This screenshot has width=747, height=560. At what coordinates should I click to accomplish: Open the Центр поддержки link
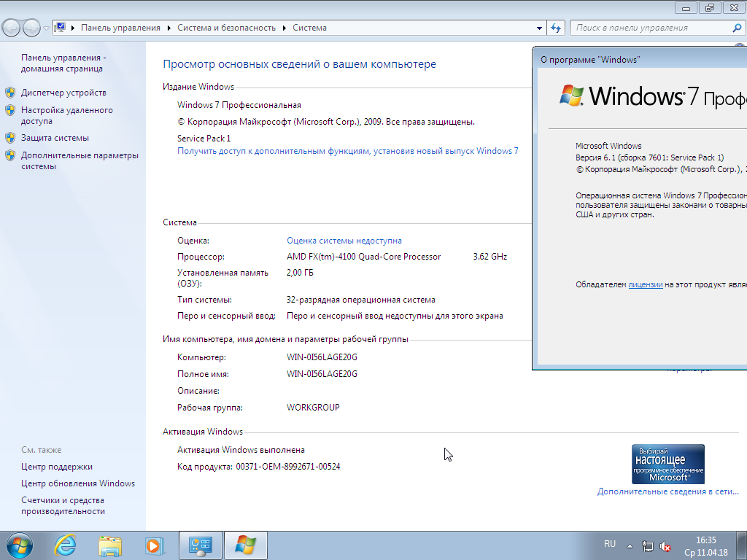coord(57,467)
